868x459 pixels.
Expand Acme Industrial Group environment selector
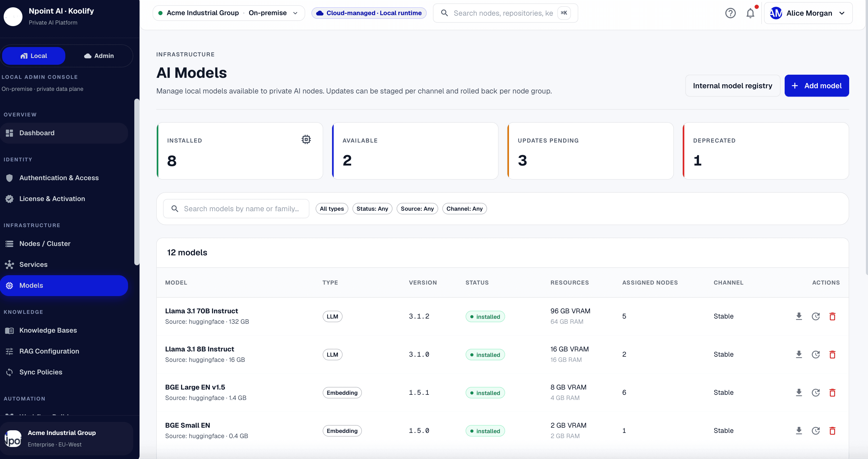point(229,13)
